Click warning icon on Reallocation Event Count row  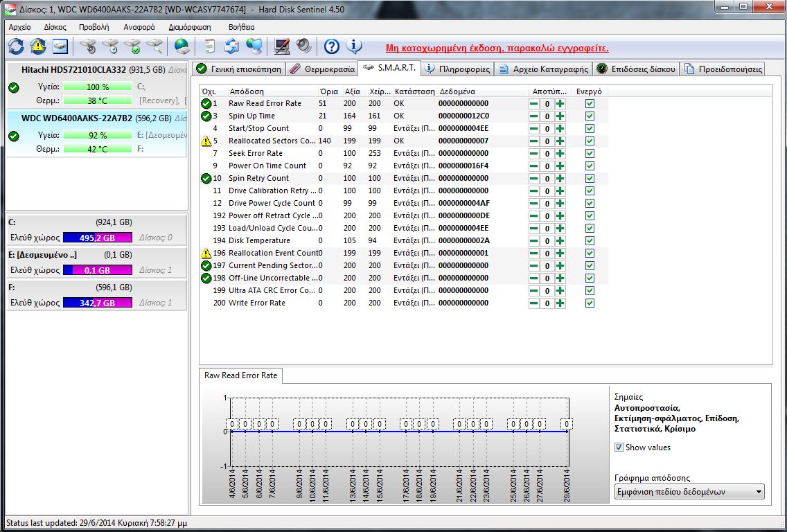pos(206,254)
